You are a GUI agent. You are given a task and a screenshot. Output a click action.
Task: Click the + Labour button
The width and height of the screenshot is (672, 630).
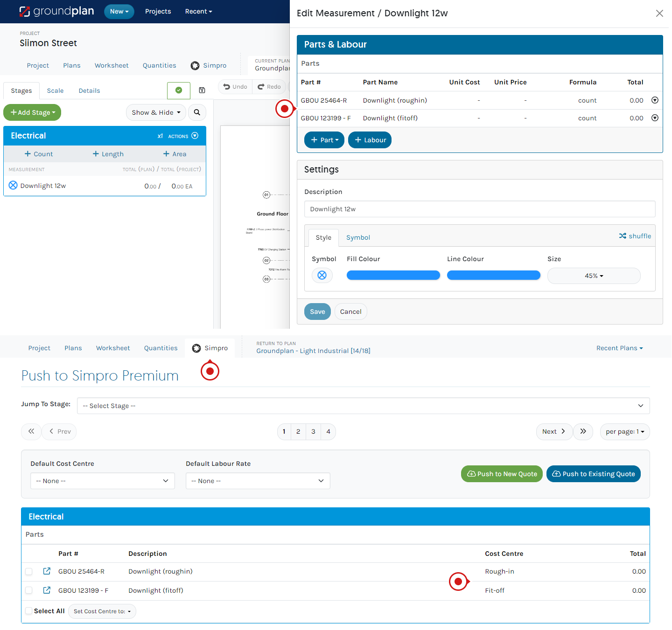tap(370, 140)
